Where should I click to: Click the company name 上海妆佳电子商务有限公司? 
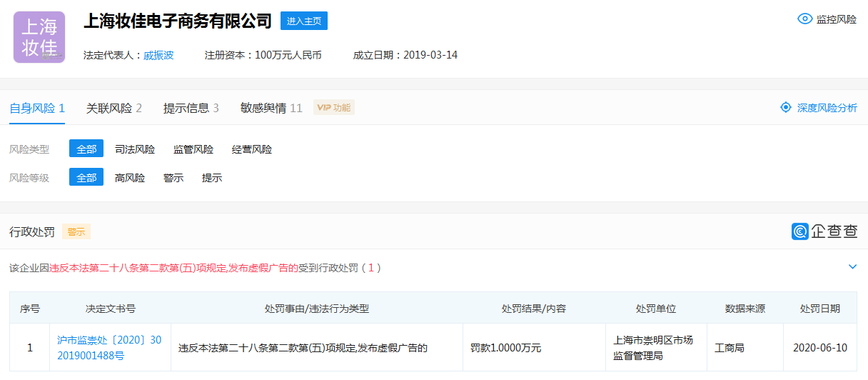click(178, 21)
